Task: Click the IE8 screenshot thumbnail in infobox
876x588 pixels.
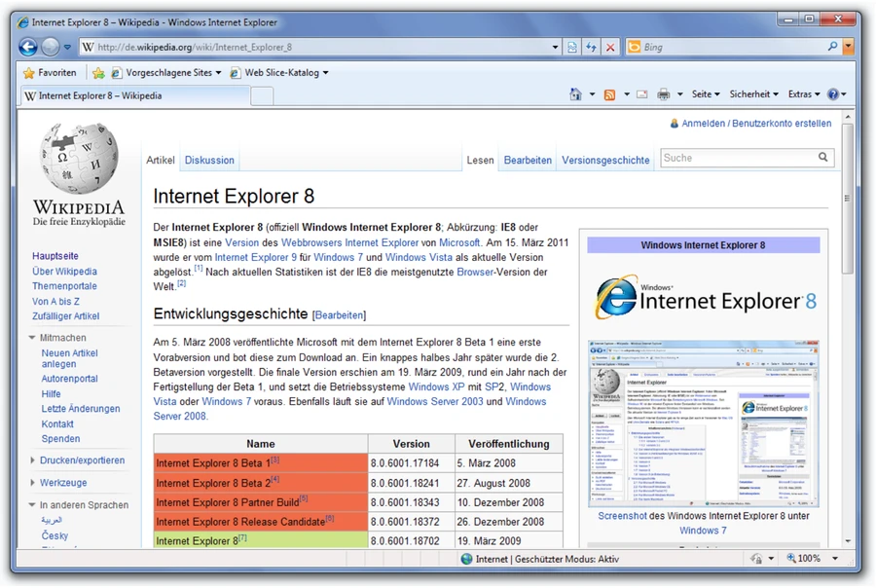Action: (x=704, y=423)
